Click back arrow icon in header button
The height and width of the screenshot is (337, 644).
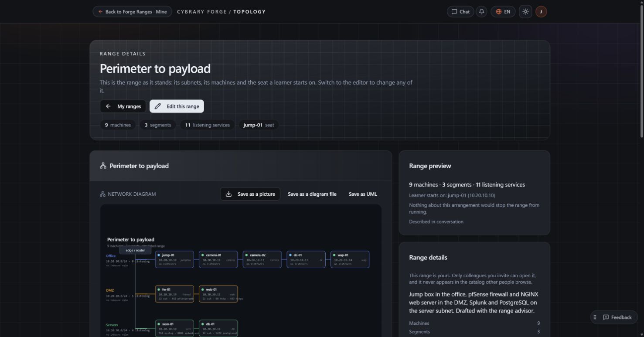pos(101,12)
